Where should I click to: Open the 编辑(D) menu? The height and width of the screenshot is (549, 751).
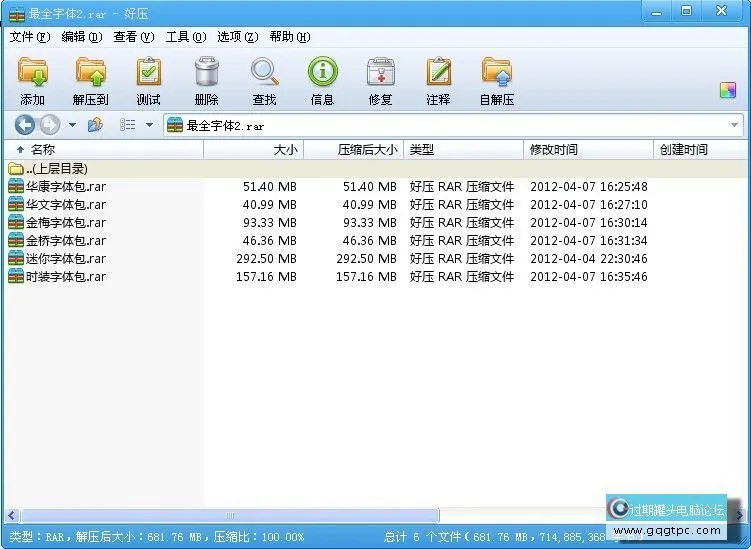(x=82, y=37)
